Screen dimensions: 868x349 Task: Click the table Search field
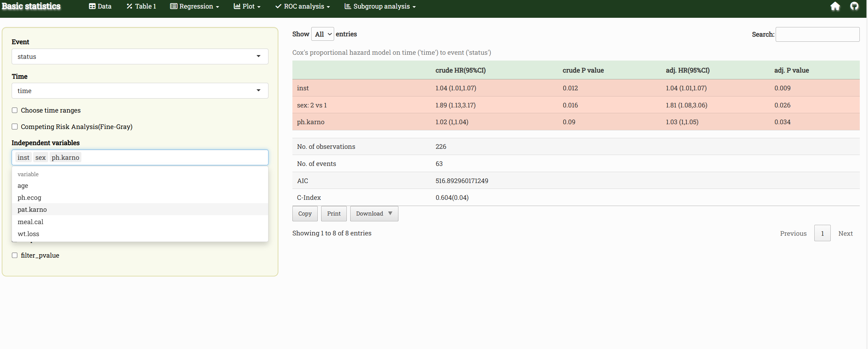pyautogui.click(x=817, y=34)
